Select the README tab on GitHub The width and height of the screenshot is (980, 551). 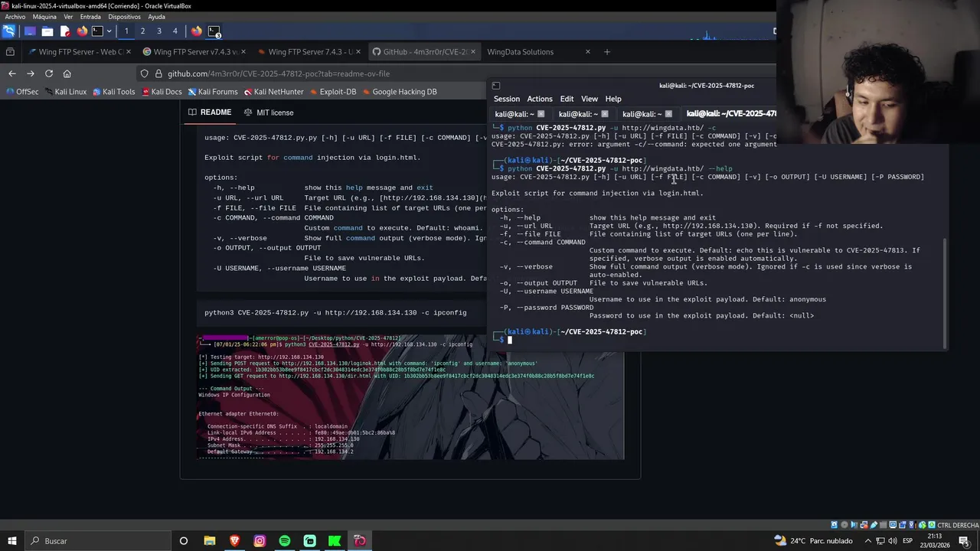tap(210, 112)
